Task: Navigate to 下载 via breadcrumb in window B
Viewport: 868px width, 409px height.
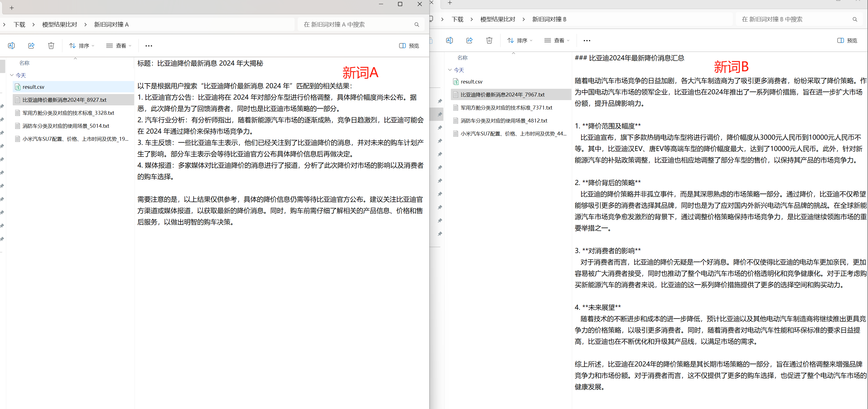Action: [457, 19]
